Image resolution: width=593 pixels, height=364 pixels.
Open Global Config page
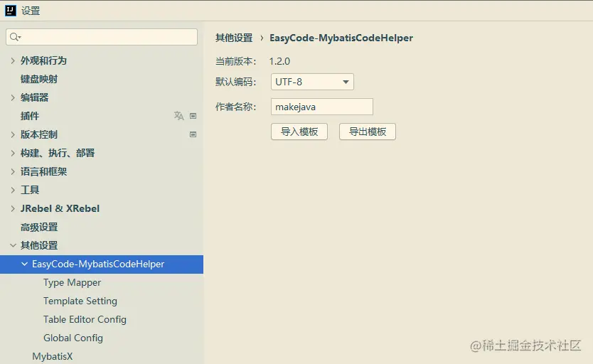click(x=73, y=338)
